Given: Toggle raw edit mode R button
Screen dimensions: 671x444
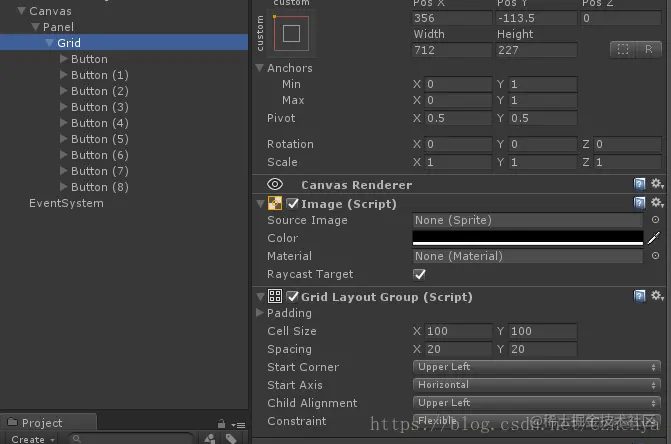Looking at the screenshot, I should pyautogui.click(x=649, y=50).
